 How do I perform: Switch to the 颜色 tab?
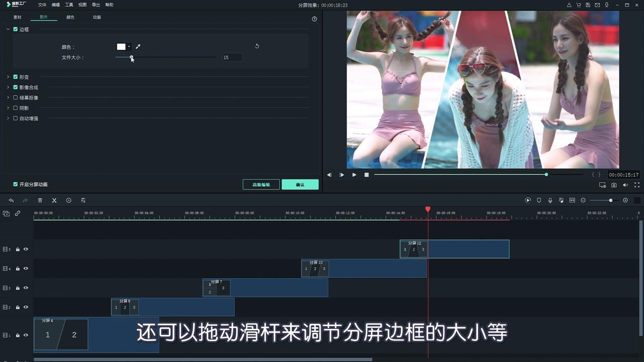tap(70, 17)
